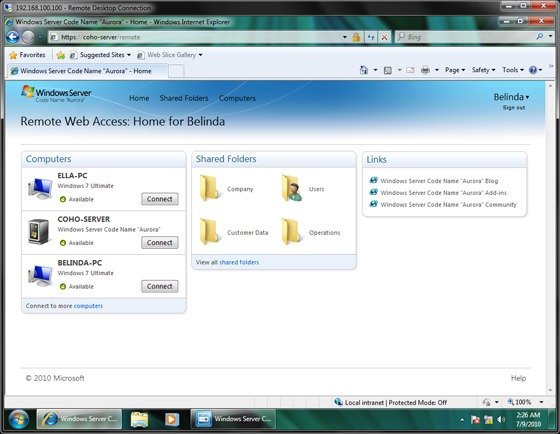Click the taskbar clock showing 2:26 AM

[x=528, y=420]
